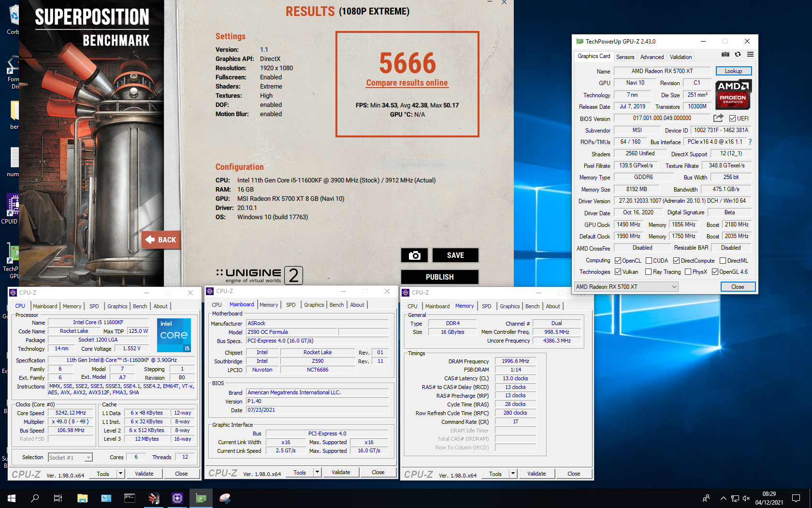The width and height of the screenshot is (812, 508).
Task: Open the Snipping Tool taskbar icon
Action: click(225, 498)
